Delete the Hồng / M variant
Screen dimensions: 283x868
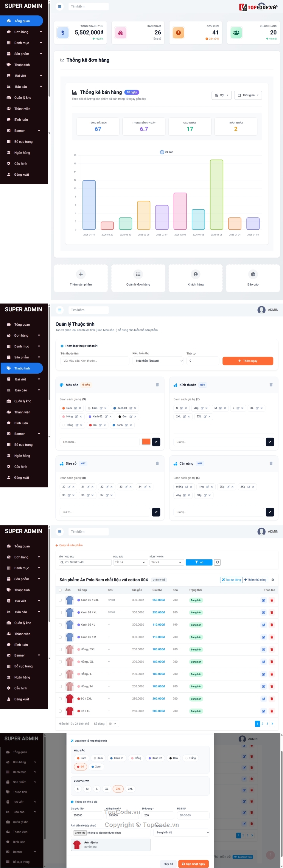pyautogui.click(x=272, y=686)
